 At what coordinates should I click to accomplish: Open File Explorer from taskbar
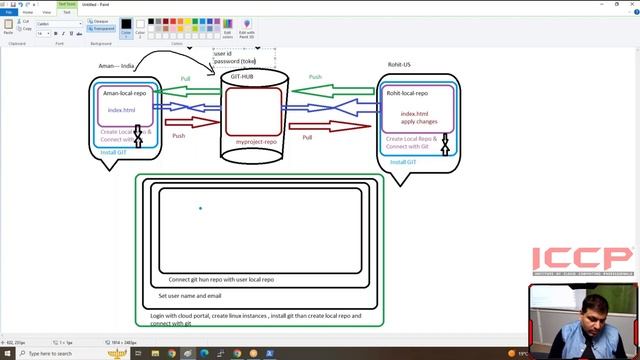tap(155, 353)
